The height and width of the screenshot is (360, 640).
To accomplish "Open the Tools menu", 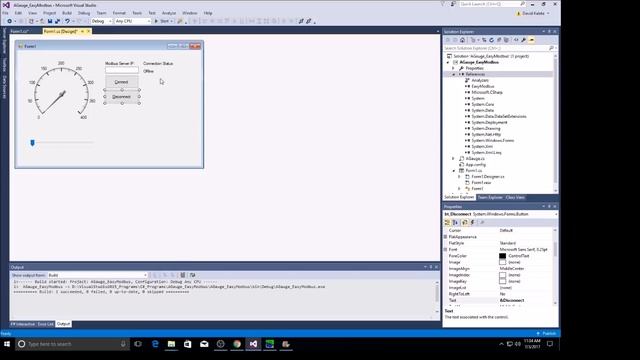I will click(x=137, y=13).
